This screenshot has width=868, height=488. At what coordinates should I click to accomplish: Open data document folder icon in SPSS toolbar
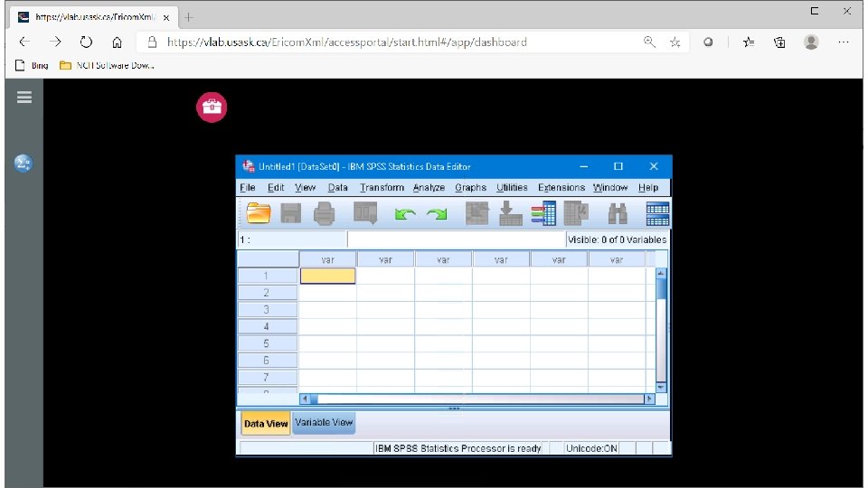[259, 213]
